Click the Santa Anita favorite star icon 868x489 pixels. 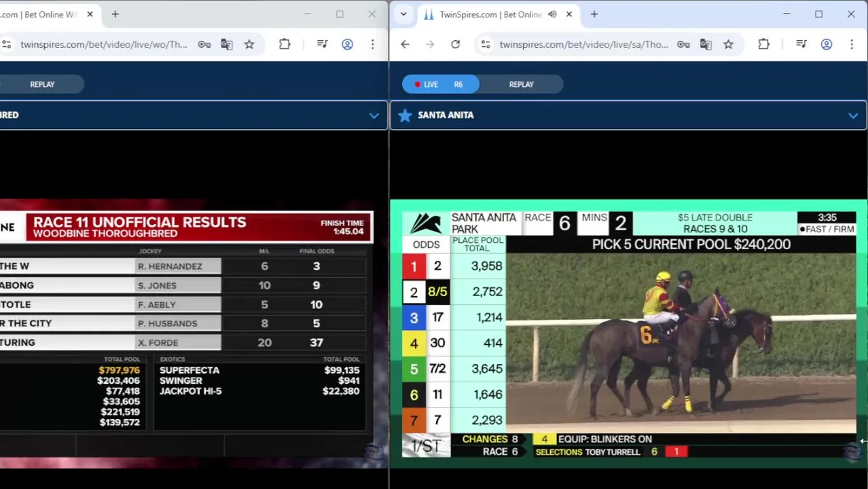click(405, 115)
